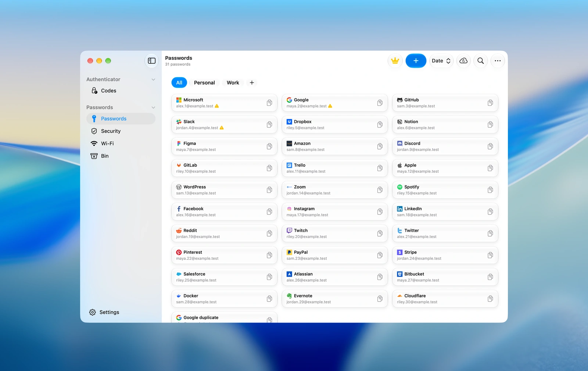Click the Cloudflare entry name
The height and width of the screenshot is (371, 588).
415,296
